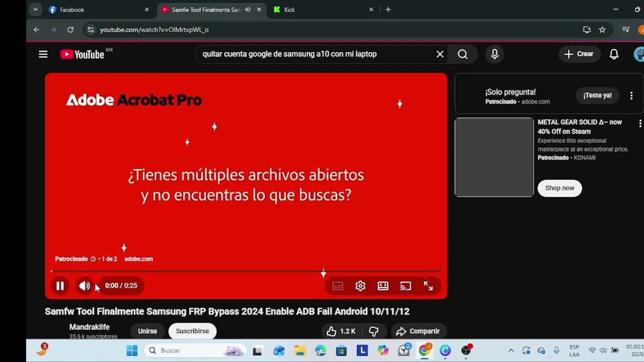Run search with the magnifier button
644x362 pixels.
[463, 54]
